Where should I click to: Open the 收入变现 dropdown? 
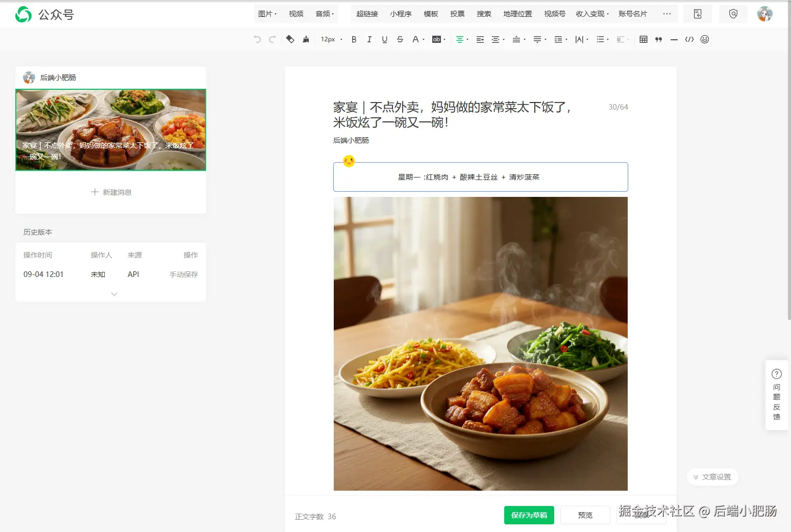pyautogui.click(x=592, y=14)
